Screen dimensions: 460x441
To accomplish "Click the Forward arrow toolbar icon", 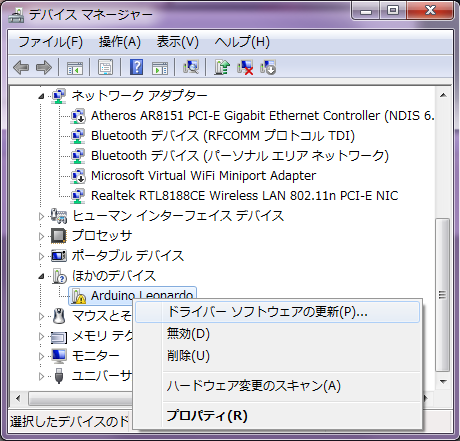I will (x=44, y=68).
